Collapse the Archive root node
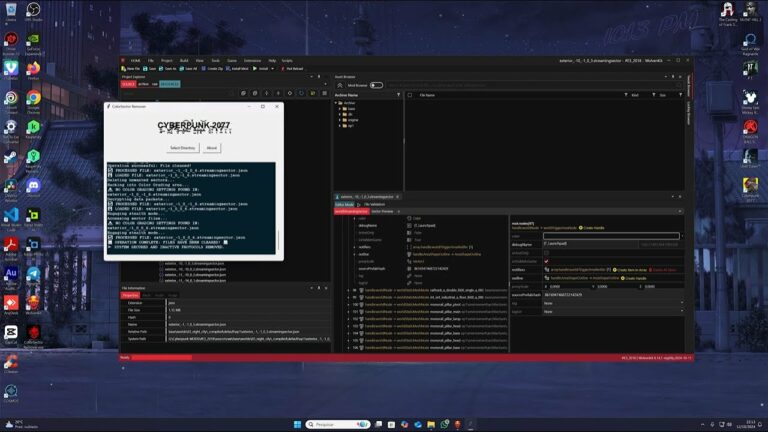Viewport: 768px width, 432px height. point(336,103)
